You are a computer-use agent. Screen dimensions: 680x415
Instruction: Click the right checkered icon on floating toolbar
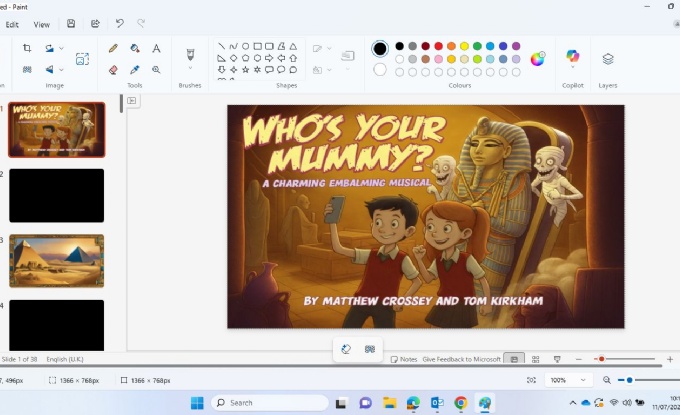tap(370, 349)
